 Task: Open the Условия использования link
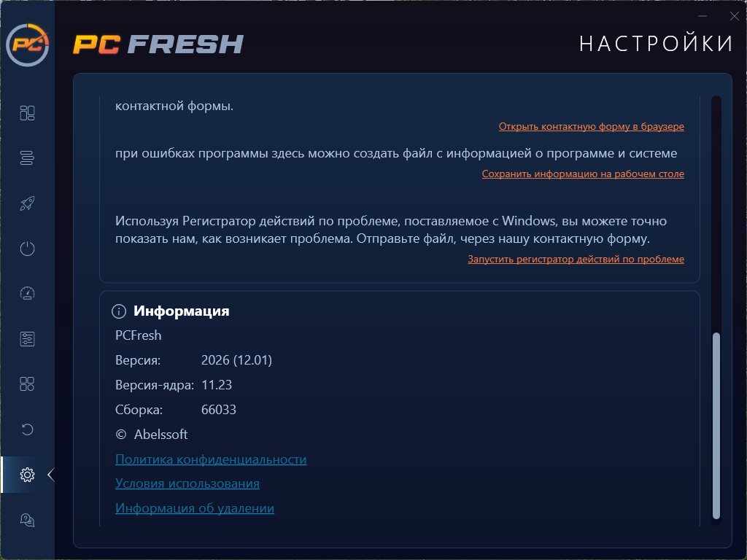187,484
